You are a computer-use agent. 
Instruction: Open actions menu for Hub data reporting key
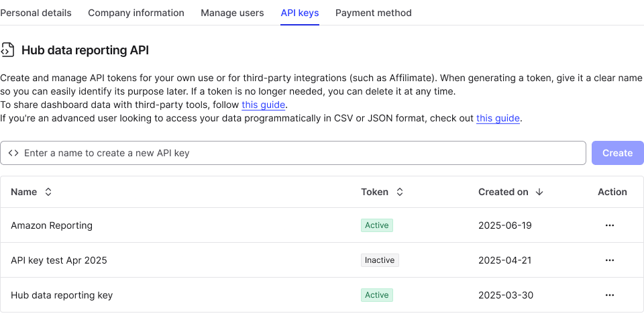coord(609,295)
